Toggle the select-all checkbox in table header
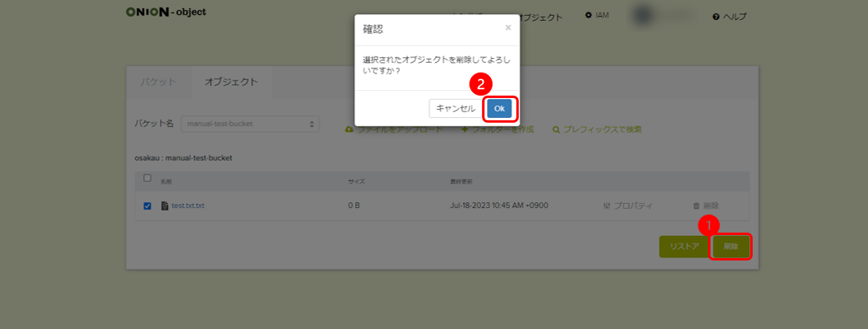The width and height of the screenshot is (868, 329). (x=147, y=178)
